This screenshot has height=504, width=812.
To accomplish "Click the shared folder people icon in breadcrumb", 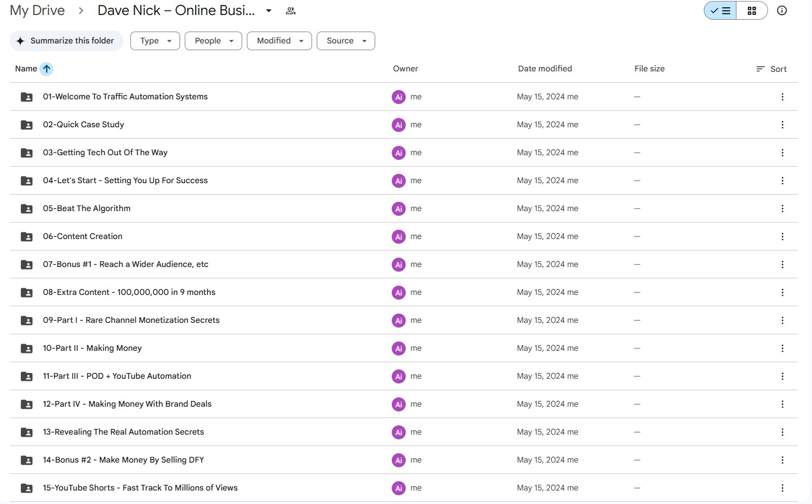I will coord(290,11).
